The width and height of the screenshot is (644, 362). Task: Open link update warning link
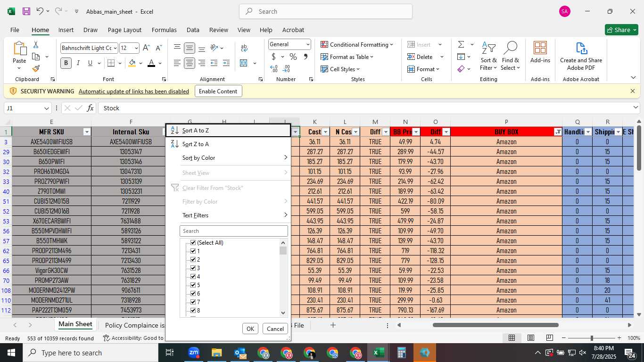point(134,91)
